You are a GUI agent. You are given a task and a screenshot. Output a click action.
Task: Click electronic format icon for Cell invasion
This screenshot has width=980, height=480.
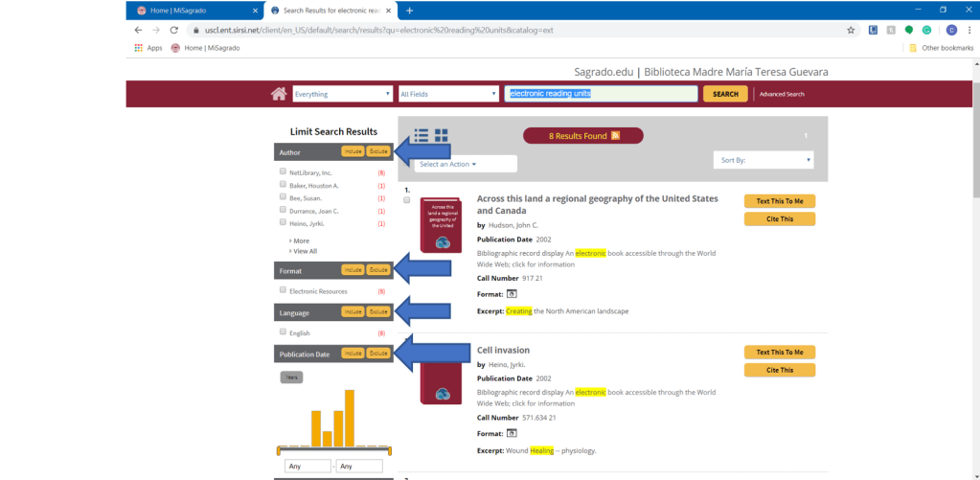pos(512,433)
